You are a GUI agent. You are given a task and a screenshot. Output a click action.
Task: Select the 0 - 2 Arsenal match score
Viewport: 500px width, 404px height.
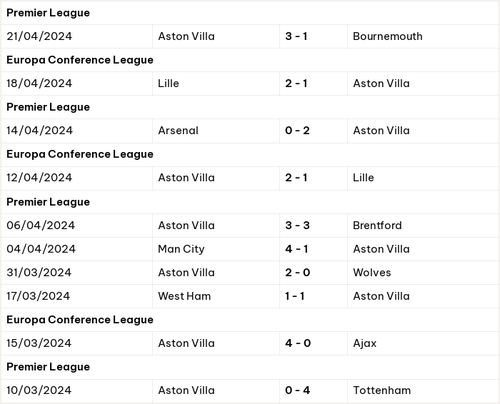297,130
